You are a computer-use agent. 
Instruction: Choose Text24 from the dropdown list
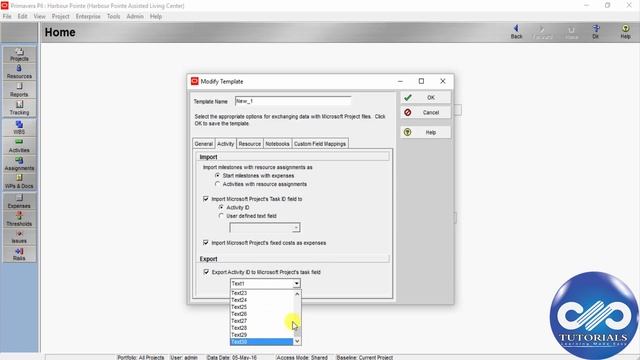coord(262,300)
